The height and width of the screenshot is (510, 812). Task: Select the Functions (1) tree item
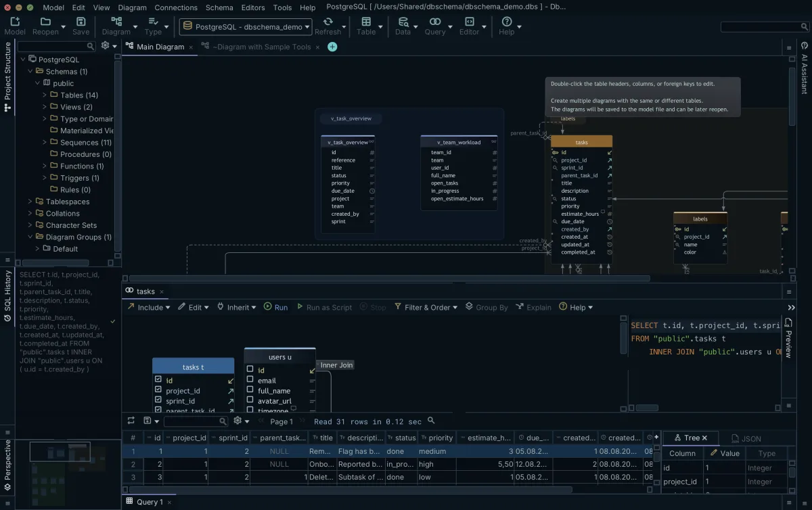click(x=82, y=166)
